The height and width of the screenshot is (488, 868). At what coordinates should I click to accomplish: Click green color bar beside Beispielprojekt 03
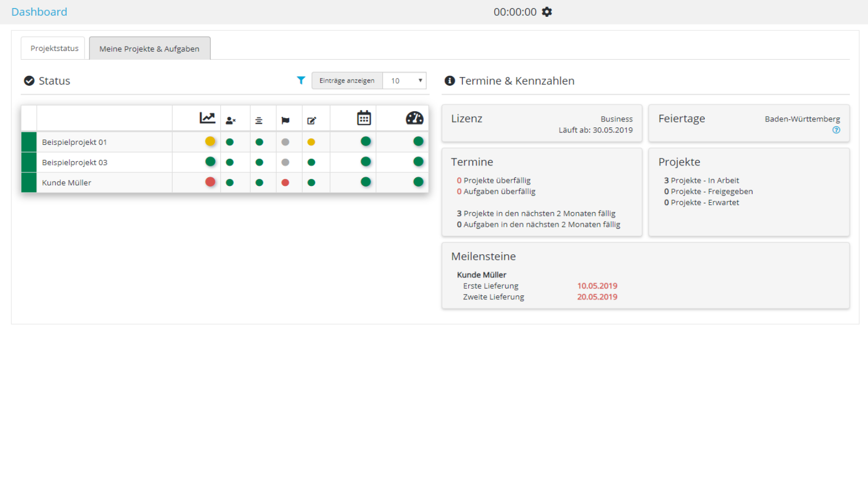click(x=29, y=162)
